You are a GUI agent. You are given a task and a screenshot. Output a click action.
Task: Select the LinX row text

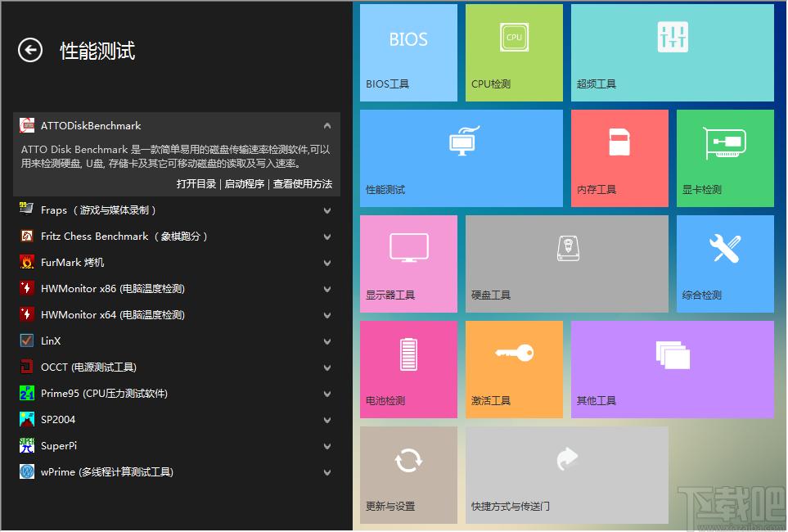51,341
